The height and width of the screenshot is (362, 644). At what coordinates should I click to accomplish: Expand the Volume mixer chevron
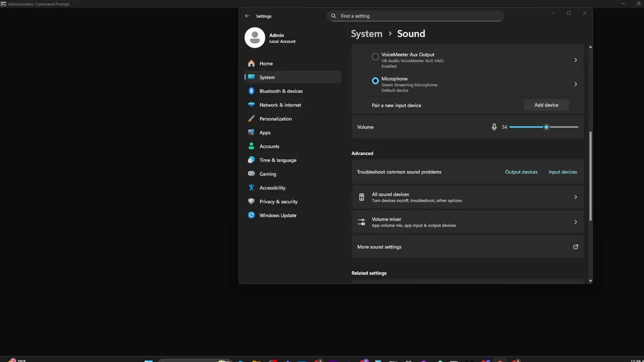point(576,222)
